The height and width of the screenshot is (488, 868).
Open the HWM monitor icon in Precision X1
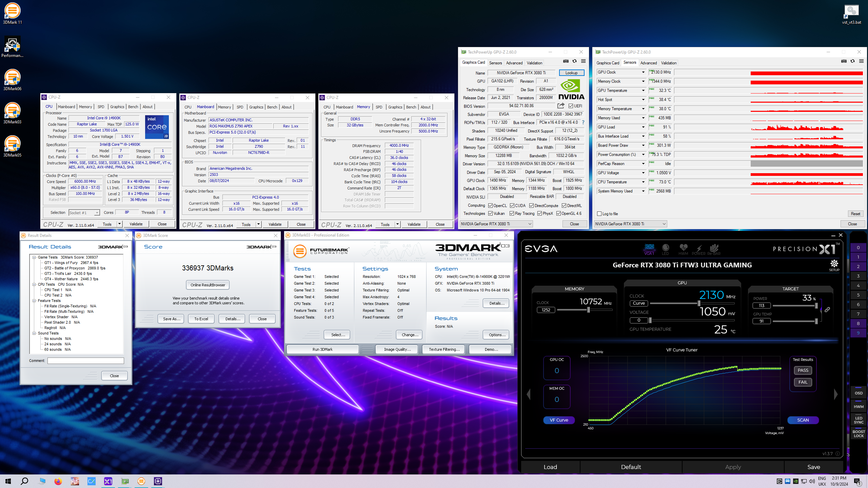[x=683, y=249]
